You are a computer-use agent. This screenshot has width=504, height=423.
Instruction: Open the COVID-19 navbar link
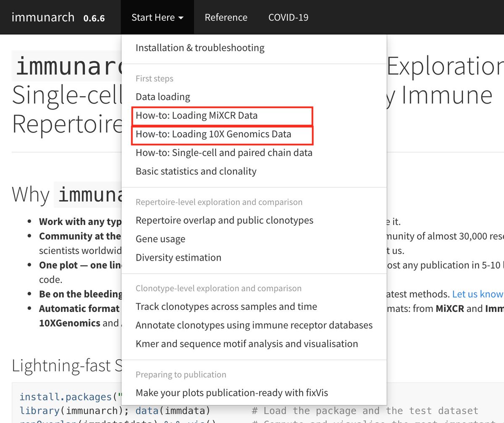(x=288, y=18)
